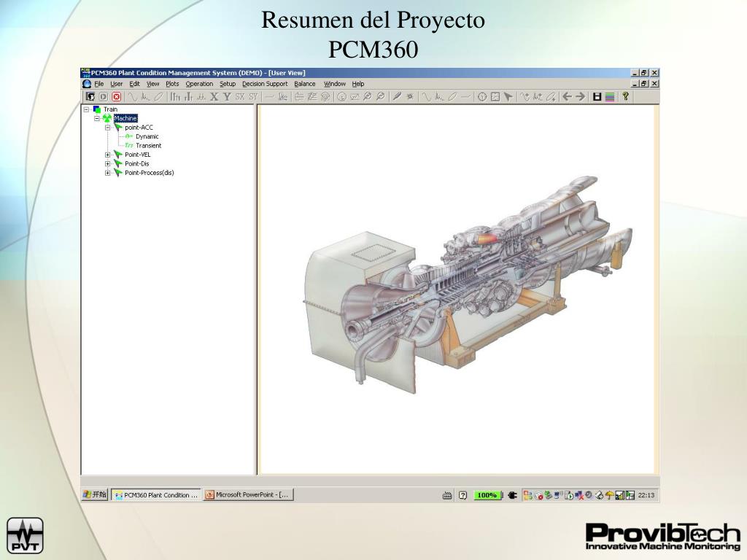Select the SY plot icon
This screenshot has width=747, height=560.
click(x=253, y=97)
